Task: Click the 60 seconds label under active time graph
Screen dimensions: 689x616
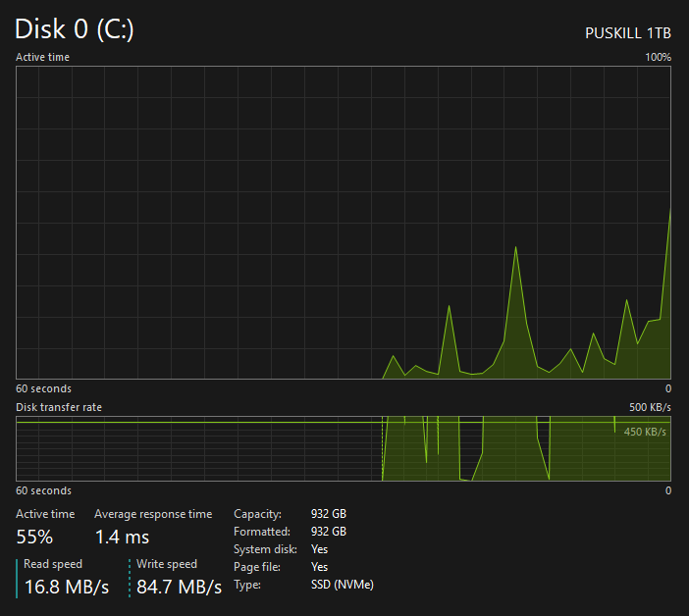Action: point(43,389)
